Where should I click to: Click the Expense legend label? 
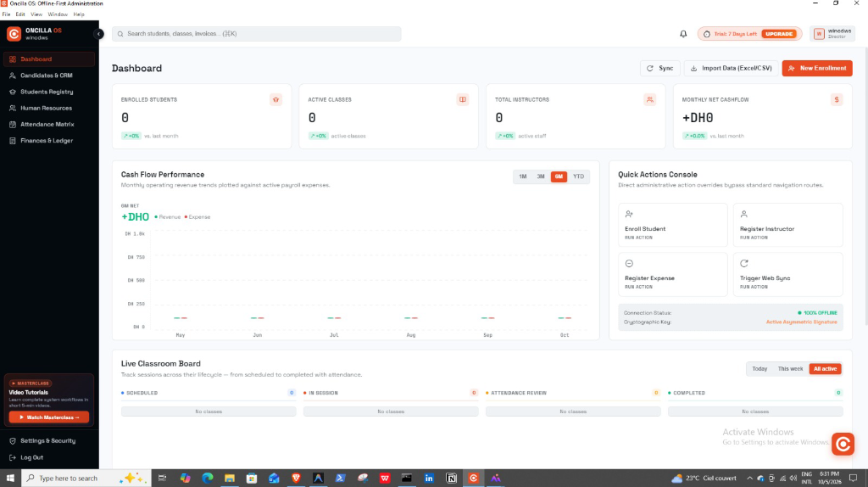[199, 217]
